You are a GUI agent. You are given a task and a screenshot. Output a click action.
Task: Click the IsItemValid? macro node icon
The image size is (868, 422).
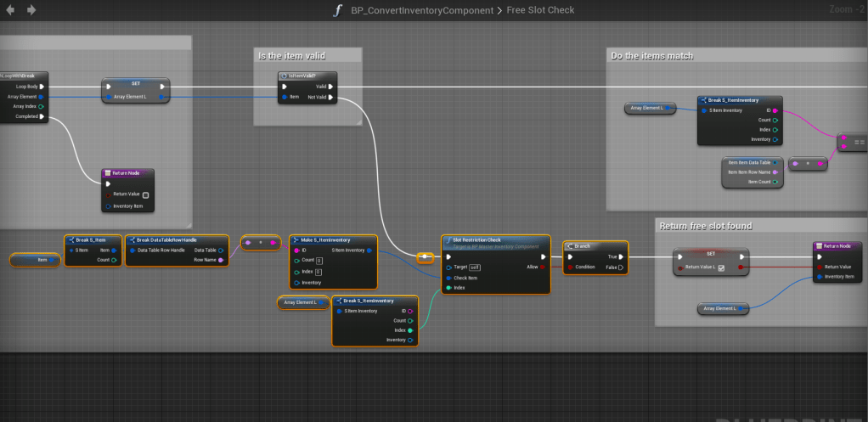[x=285, y=76]
